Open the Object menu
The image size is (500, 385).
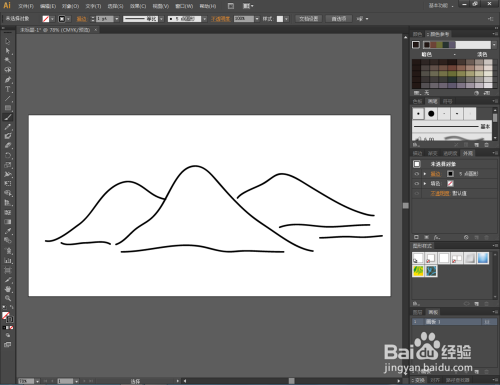(x=70, y=6)
